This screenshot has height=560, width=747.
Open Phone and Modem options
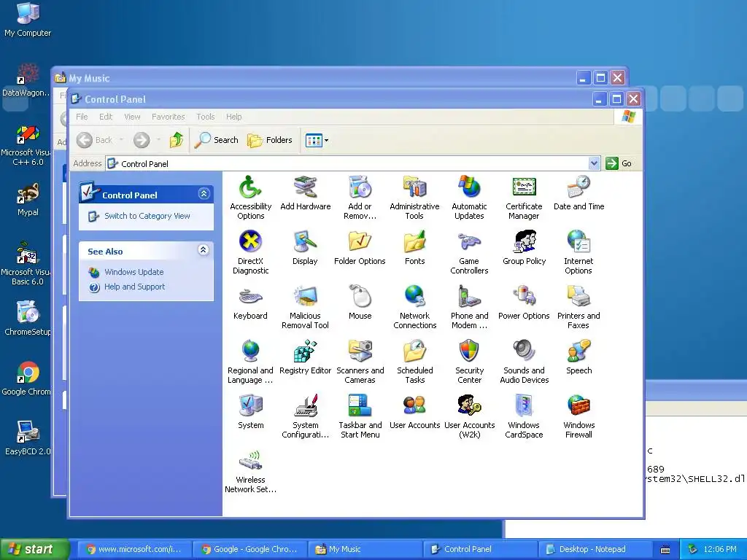coord(469,307)
